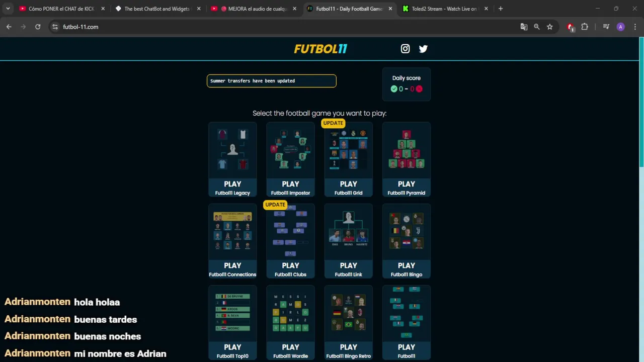The width and height of the screenshot is (644, 362).
Task: Close The best ChatBot and Widgets tab
Action: pos(199,9)
